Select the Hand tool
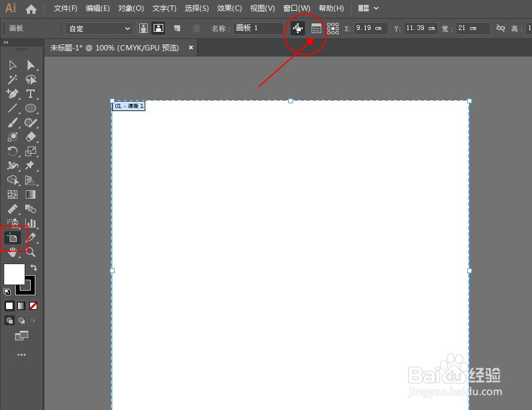This screenshot has width=532, height=410. tap(13, 252)
